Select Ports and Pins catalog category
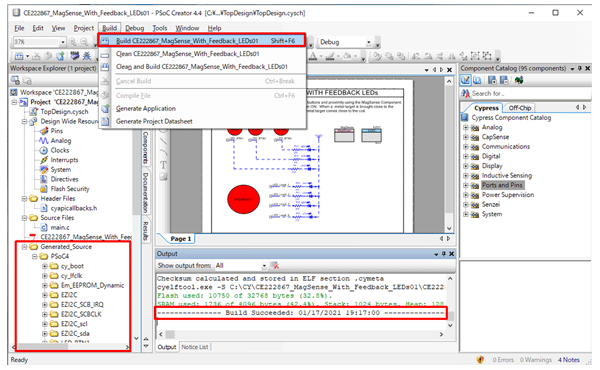Image resolution: width=600 pixels, height=370 pixels. tap(502, 185)
